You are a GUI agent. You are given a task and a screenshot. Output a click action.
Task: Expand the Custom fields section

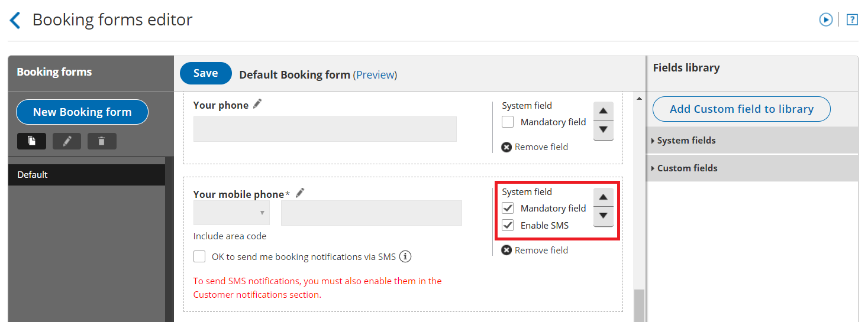click(687, 168)
